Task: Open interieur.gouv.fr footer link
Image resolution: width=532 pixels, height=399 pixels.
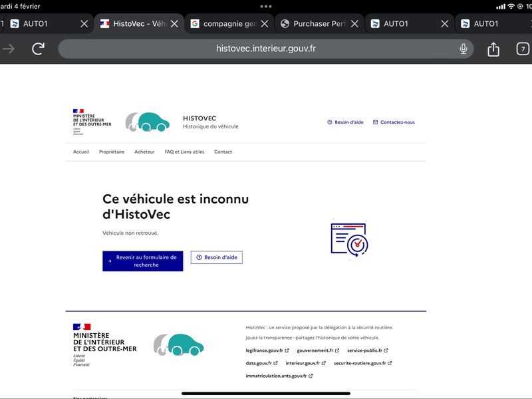Action: coord(306,363)
